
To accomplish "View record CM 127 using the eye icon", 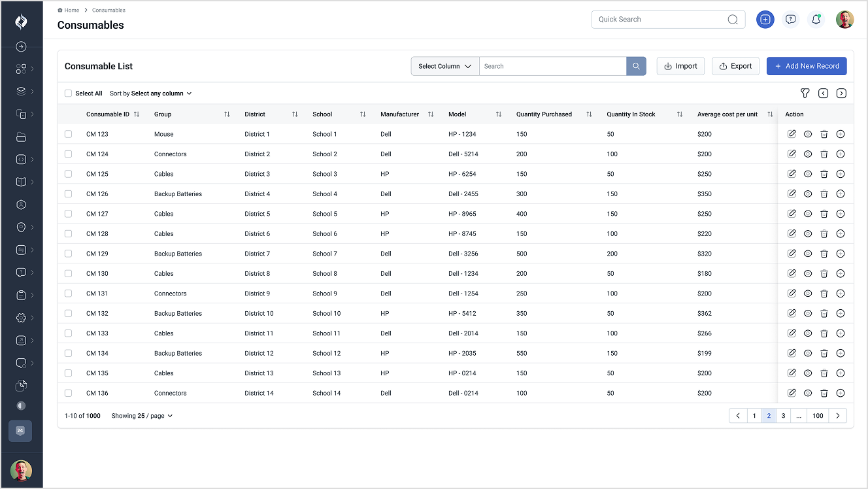I will tap(808, 214).
